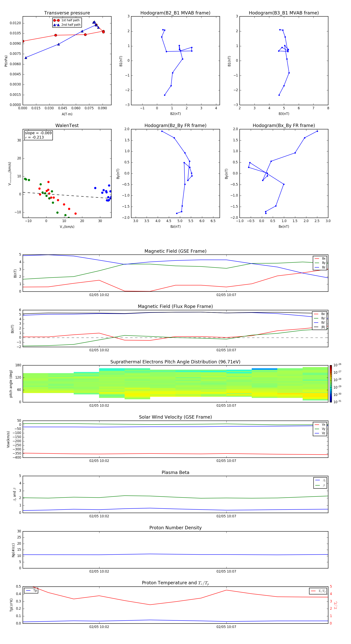Click the pitch angle colorbar
The image size is (351, 644).
331,384
